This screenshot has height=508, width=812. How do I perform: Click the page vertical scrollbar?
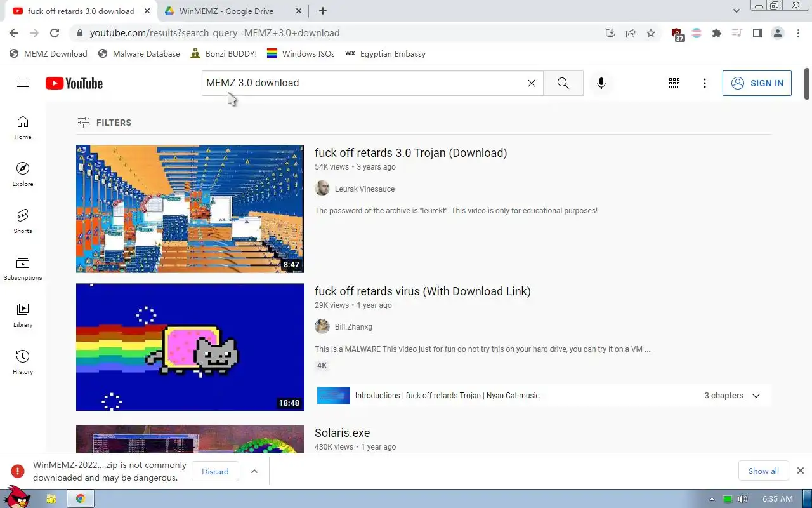[807, 84]
